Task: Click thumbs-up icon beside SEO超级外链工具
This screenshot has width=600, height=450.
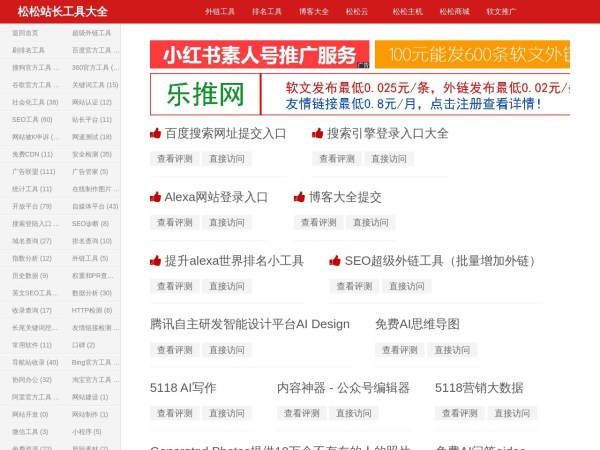Action: click(x=335, y=261)
